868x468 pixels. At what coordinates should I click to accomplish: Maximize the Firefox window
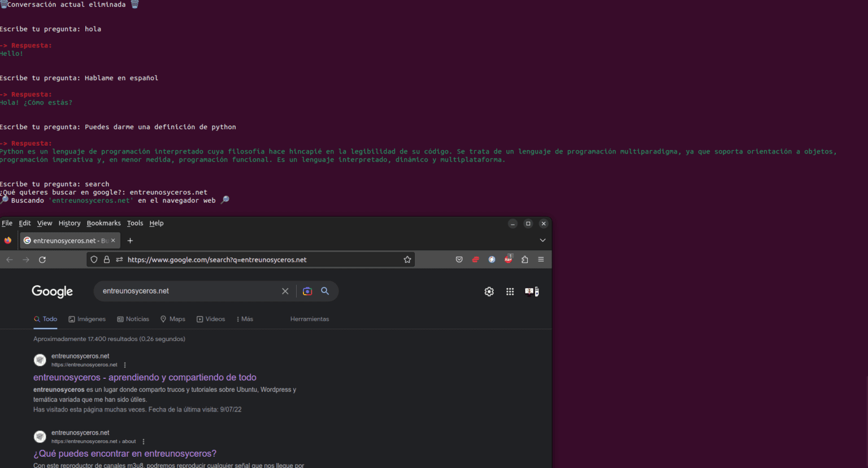pyautogui.click(x=528, y=224)
